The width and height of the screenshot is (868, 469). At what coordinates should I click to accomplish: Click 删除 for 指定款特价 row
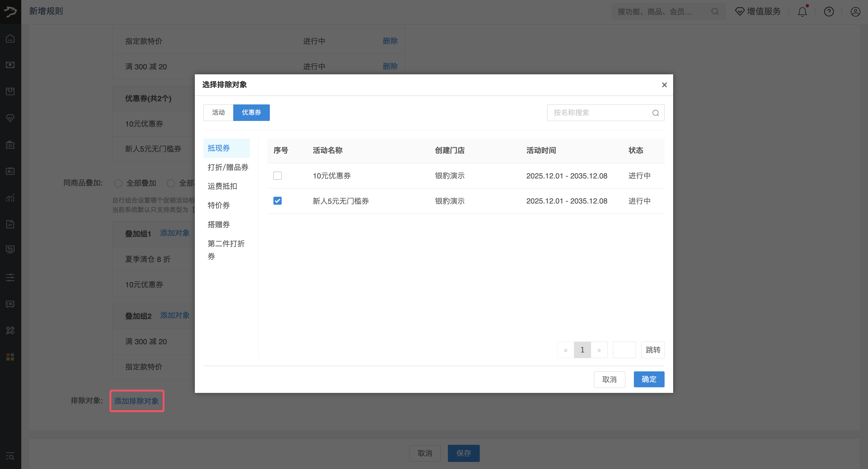390,41
